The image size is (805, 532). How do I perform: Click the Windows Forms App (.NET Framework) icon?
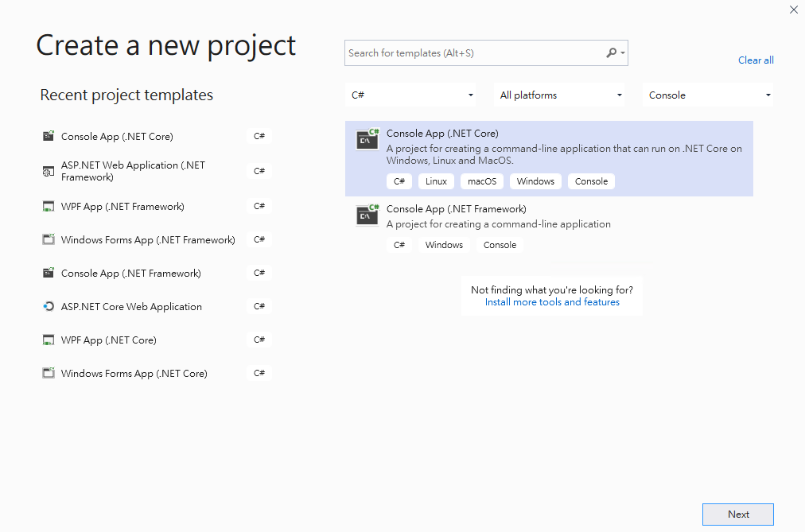[x=49, y=239]
